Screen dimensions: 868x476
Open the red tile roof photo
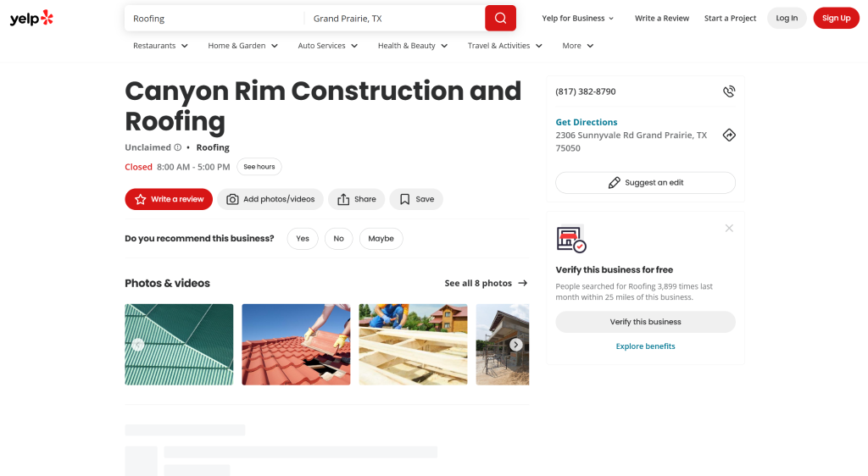296,345
